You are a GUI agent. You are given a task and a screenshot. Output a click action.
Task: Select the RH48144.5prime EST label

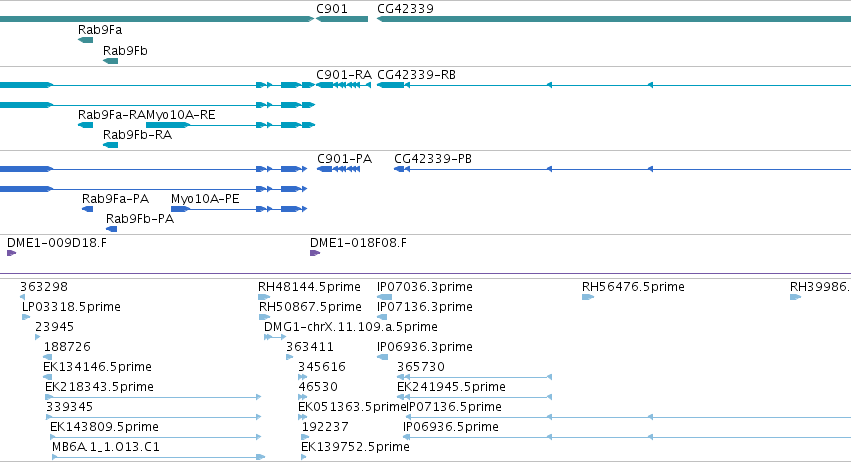[309, 287]
